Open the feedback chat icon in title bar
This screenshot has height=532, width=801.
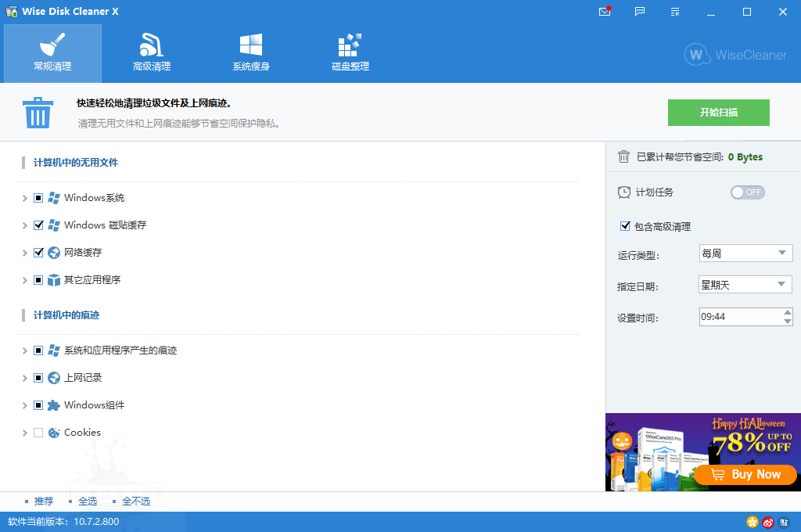tap(639, 12)
